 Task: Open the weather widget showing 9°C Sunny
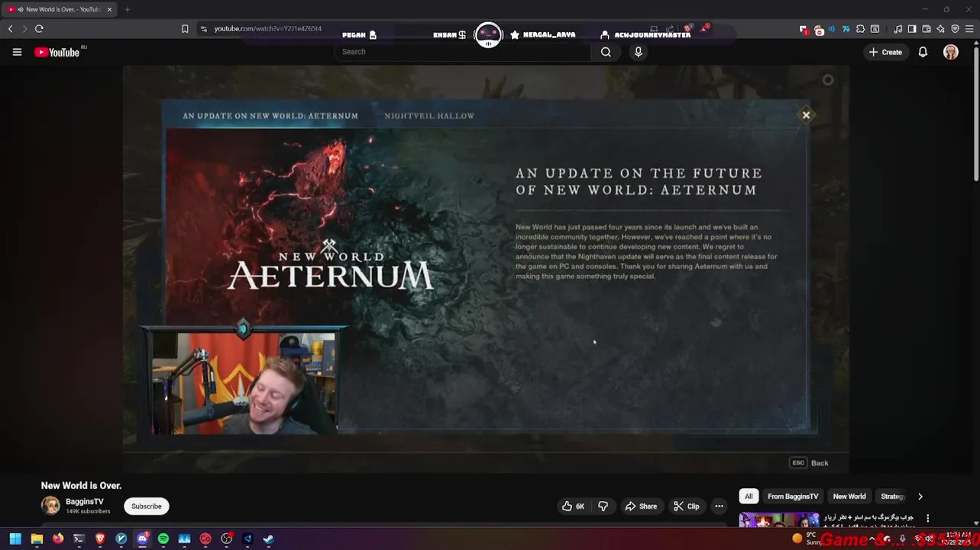(x=806, y=539)
